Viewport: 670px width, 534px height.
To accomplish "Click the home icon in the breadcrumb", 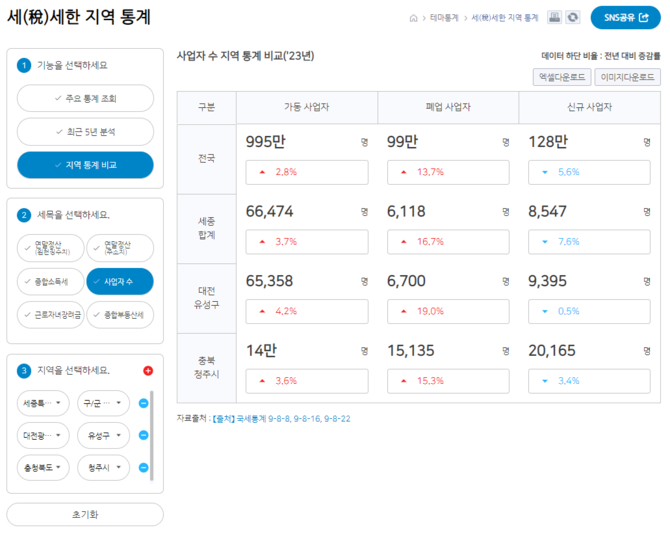I will [x=414, y=18].
